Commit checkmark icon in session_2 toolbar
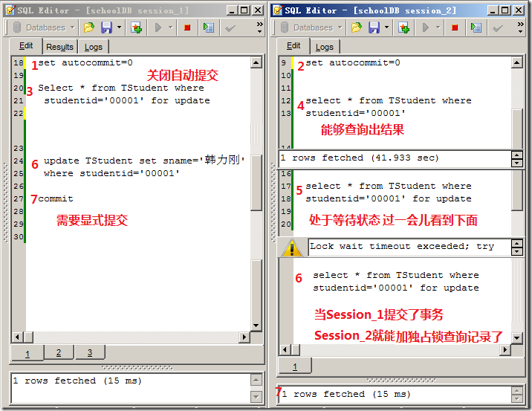 498,27
